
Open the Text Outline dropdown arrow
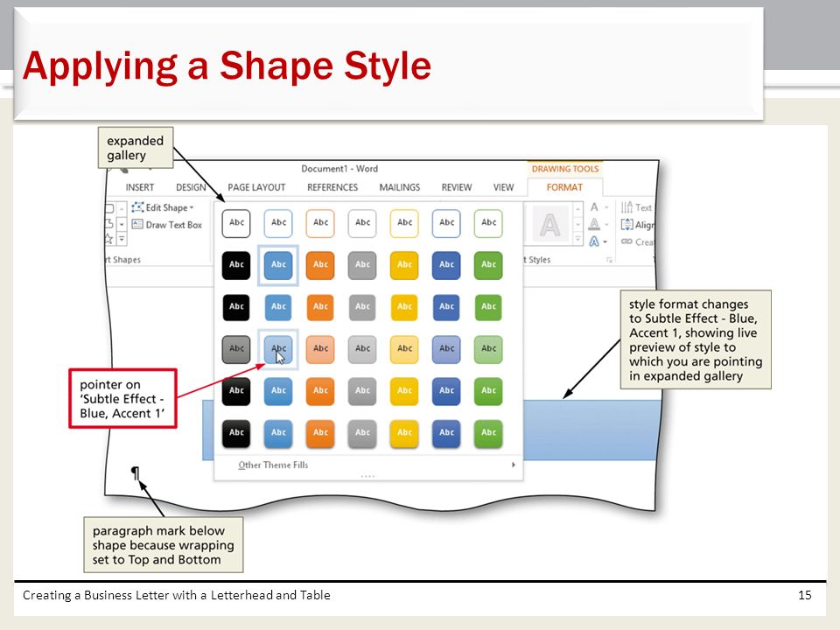coord(606,225)
